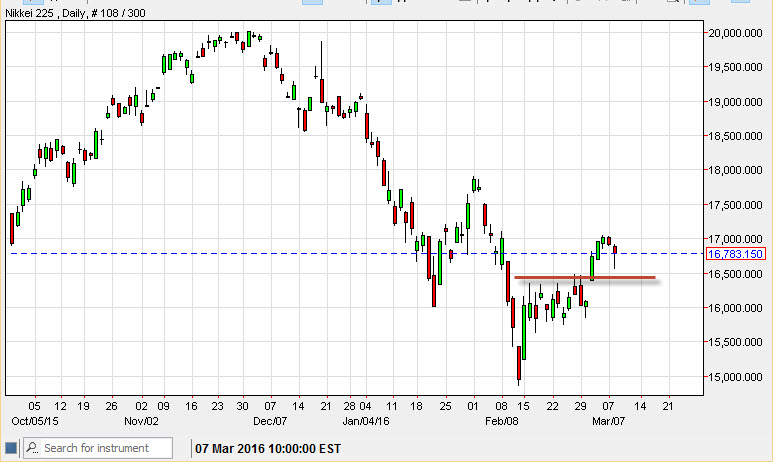Click the 26 day label on the time axis

(111, 406)
